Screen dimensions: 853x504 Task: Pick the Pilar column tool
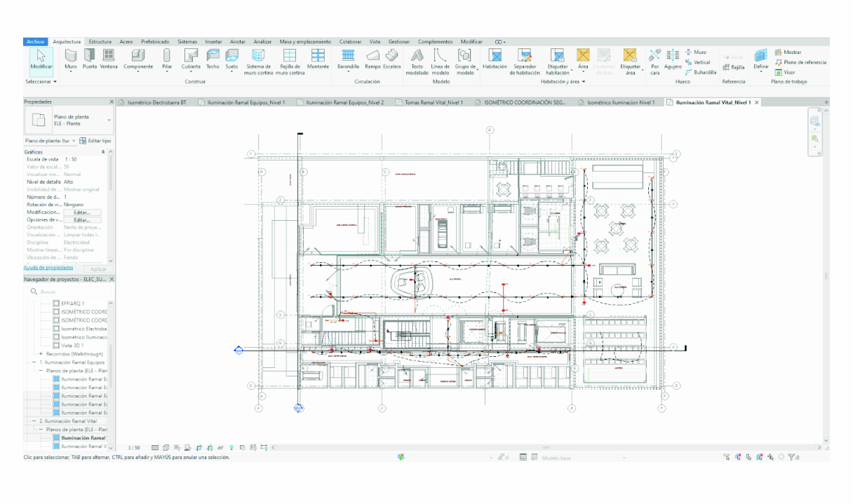[166, 59]
